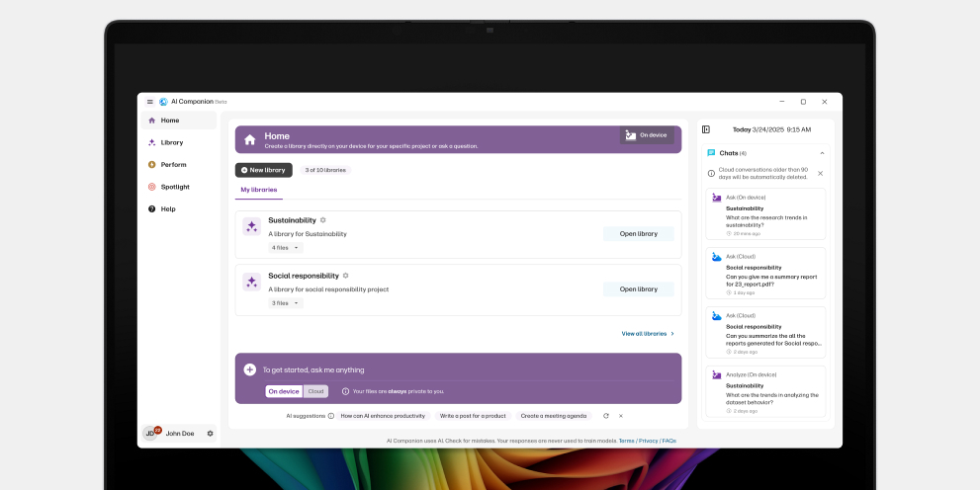This screenshot has height=490, width=980.
Task: Switch ask mode to Cloud
Action: pos(315,391)
